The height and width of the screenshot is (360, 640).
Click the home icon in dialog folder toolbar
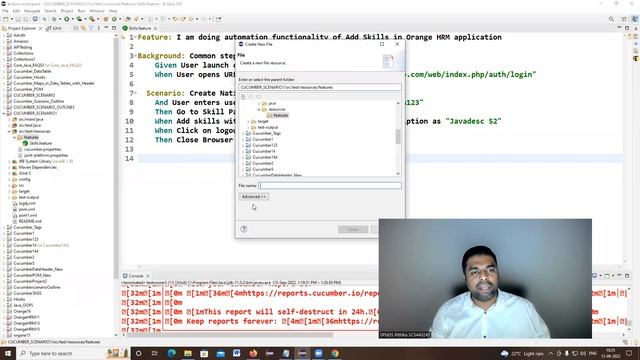[243, 97]
